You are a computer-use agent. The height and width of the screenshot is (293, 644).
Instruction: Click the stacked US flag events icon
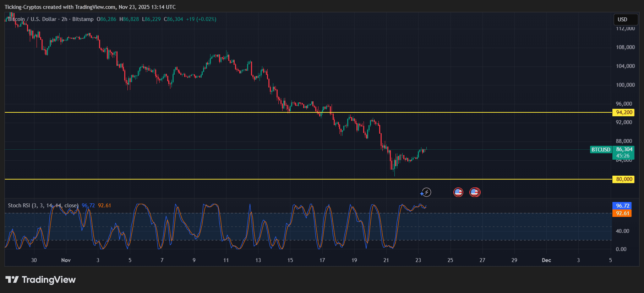point(475,192)
